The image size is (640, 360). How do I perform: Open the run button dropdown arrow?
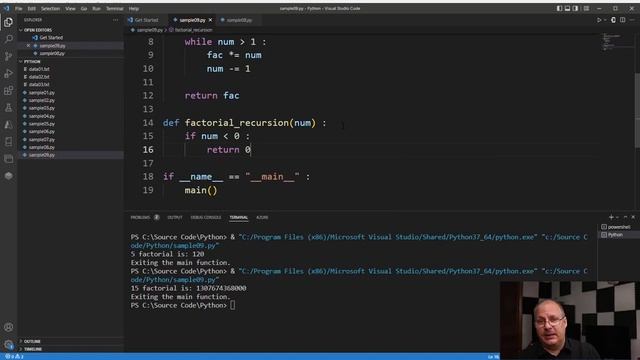click(x=605, y=20)
